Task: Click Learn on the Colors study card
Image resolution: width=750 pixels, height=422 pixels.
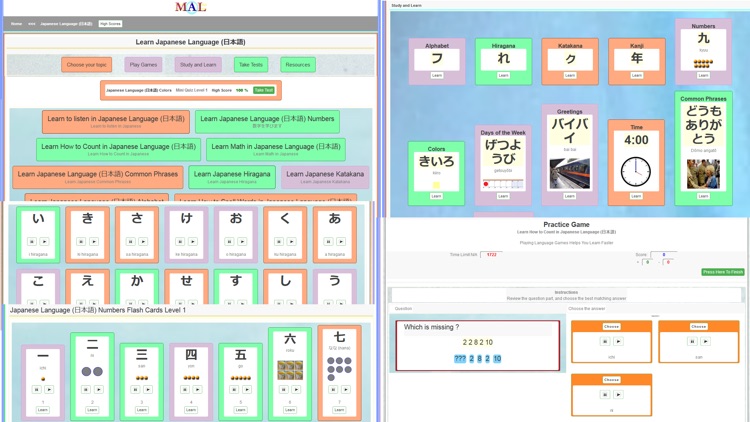Action: [x=436, y=196]
